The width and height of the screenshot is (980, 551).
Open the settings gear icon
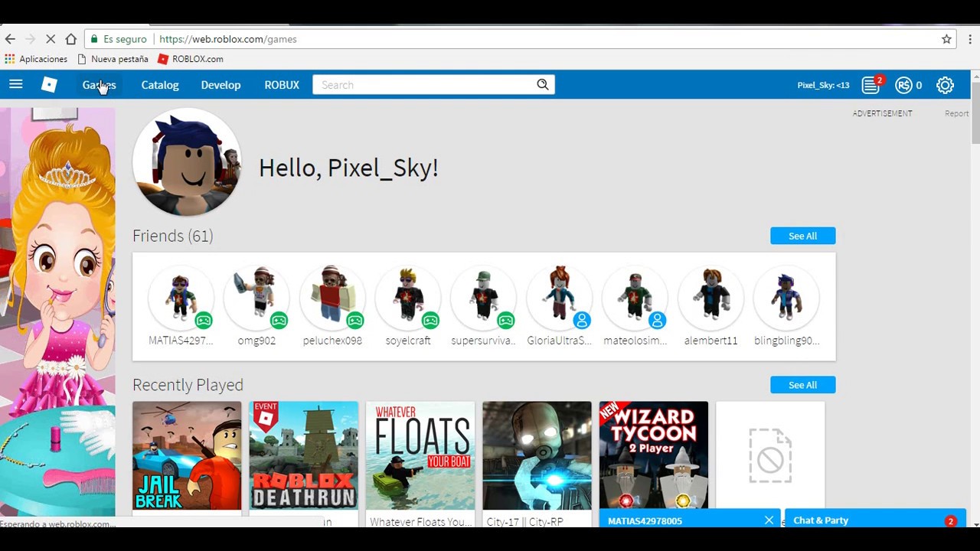945,85
